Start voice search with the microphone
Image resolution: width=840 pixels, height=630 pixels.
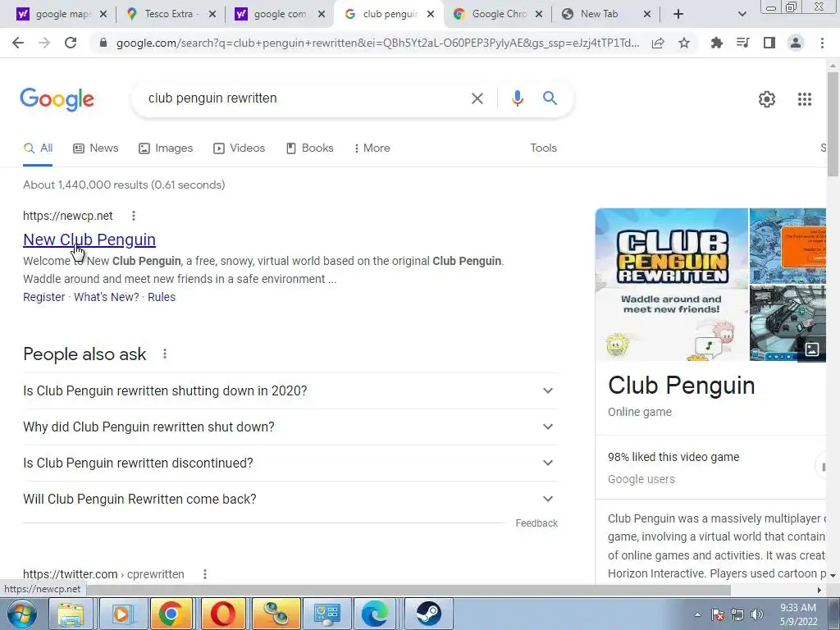tap(517, 98)
